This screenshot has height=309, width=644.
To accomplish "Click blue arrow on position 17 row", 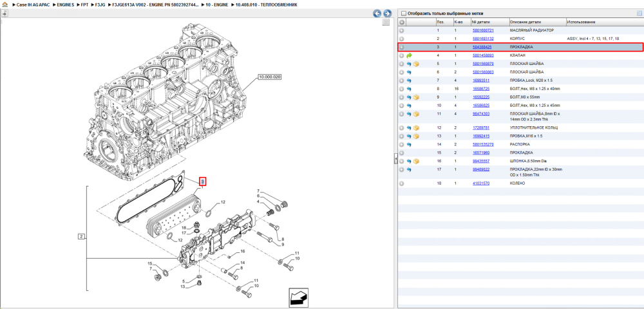I will point(409,169).
